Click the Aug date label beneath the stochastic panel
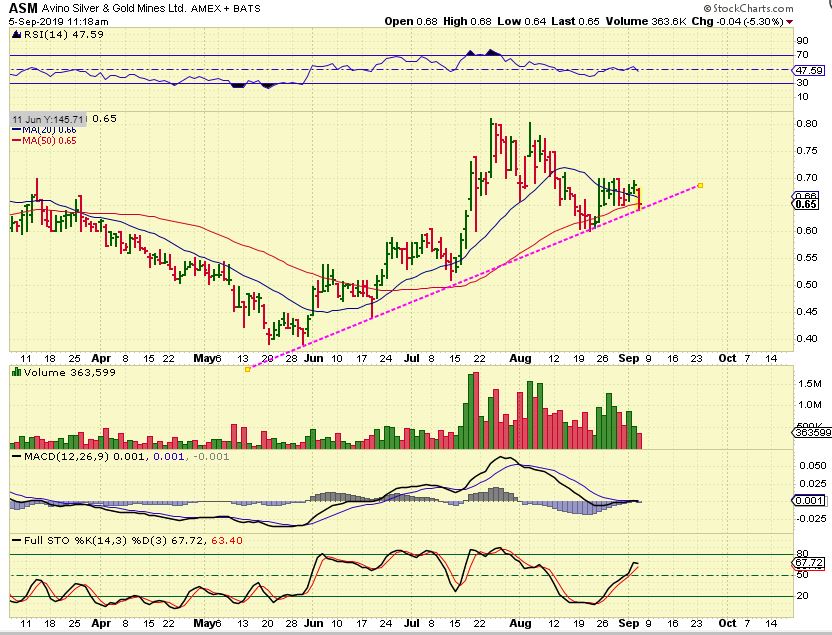The image size is (832, 635). click(521, 623)
